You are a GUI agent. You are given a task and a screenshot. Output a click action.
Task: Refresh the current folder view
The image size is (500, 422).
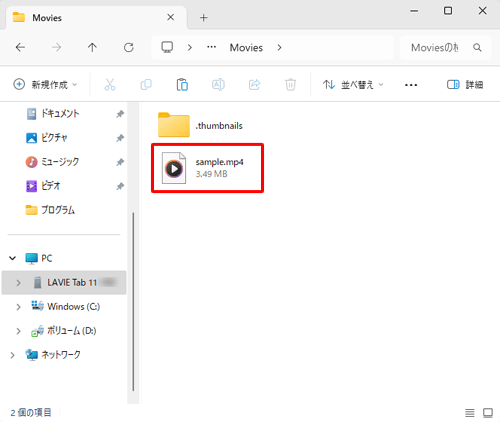(129, 48)
